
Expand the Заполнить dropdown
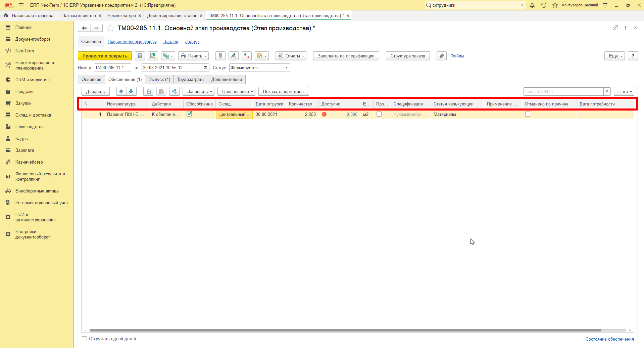[198, 92]
